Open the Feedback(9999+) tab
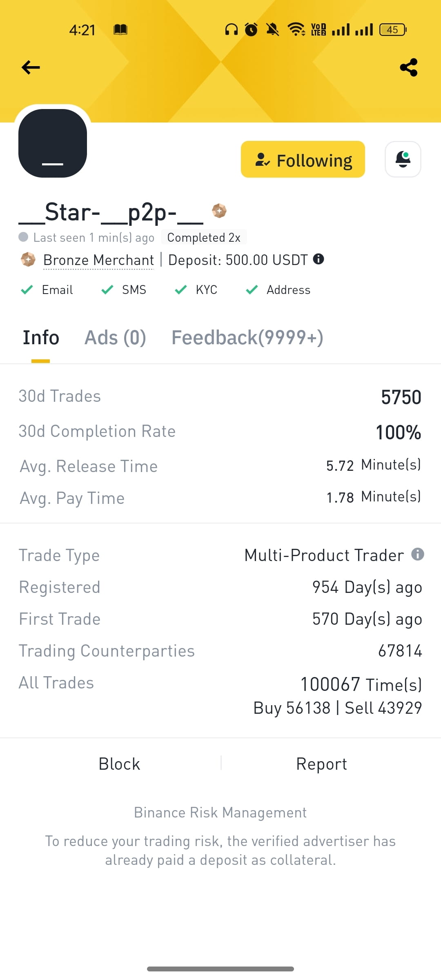The height and width of the screenshot is (980, 441). [x=247, y=338]
